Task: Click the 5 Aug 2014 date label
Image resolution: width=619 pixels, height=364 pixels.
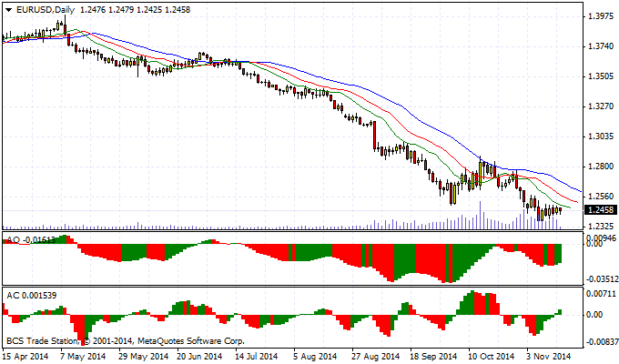Action: click(315, 356)
